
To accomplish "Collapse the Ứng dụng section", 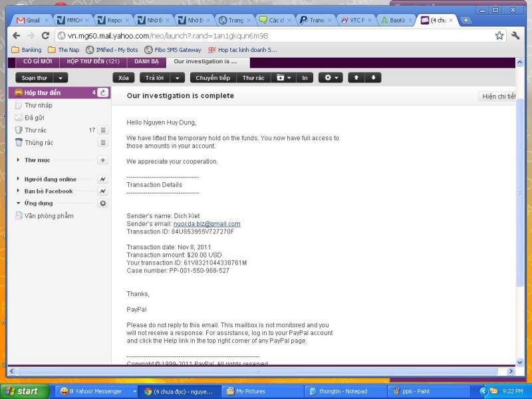I will [x=18, y=203].
